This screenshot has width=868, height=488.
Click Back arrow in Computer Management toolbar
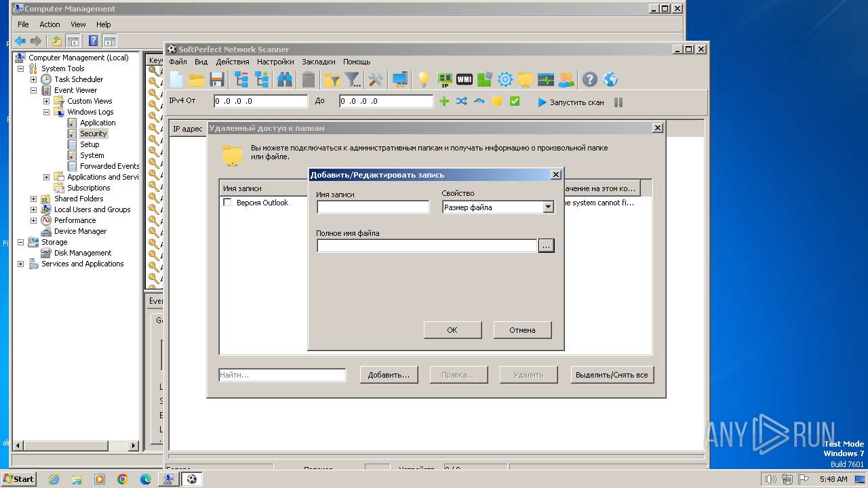20,41
